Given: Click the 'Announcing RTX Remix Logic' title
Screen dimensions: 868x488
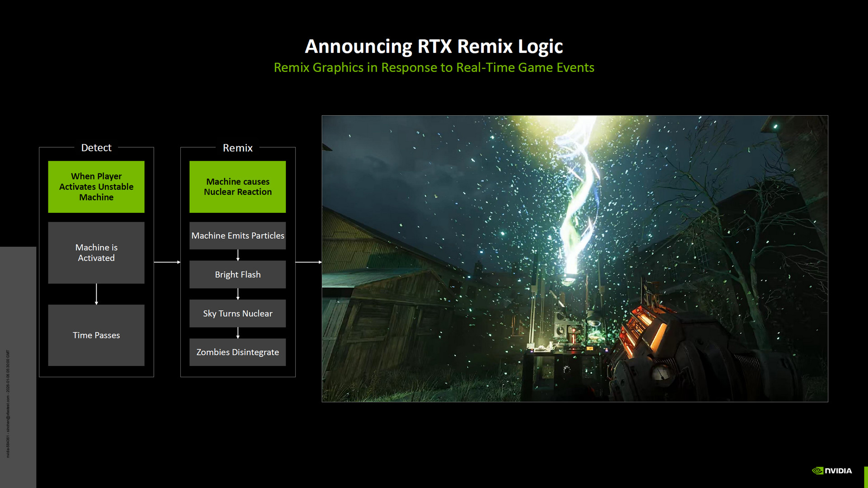Looking at the screenshot, I should pyautogui.click(x=434, y=46).
